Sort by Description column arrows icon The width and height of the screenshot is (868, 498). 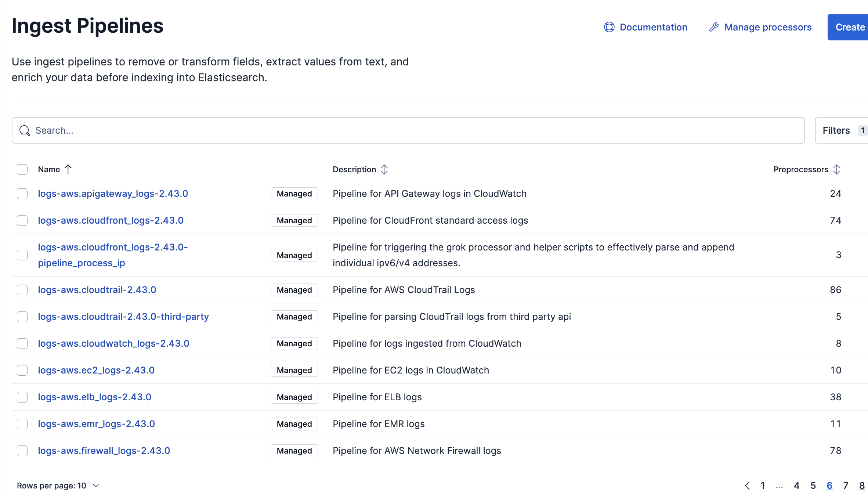(x=384, y=169)
